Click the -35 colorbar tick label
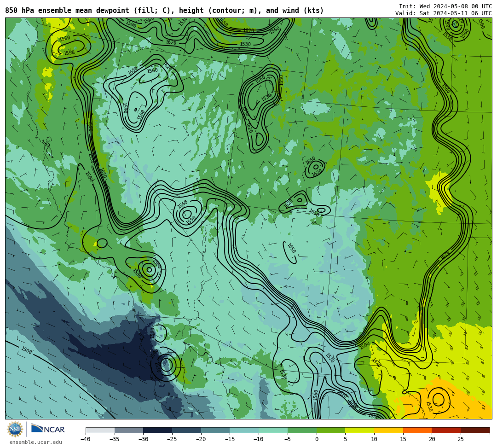 [114, 439]
